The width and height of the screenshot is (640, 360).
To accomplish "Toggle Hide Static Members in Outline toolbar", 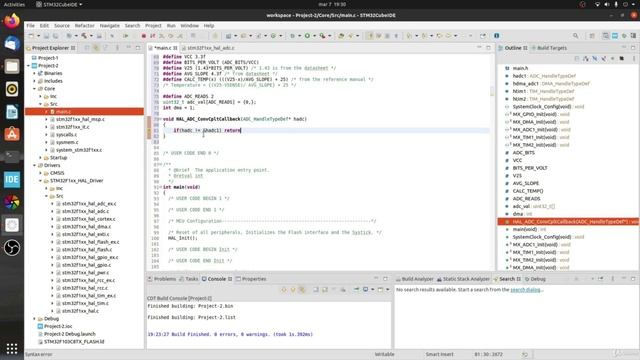I will click(x=604, y=59).
